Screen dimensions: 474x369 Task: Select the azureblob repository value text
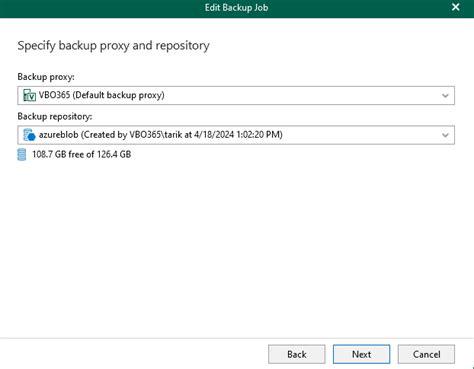[161, 135]
